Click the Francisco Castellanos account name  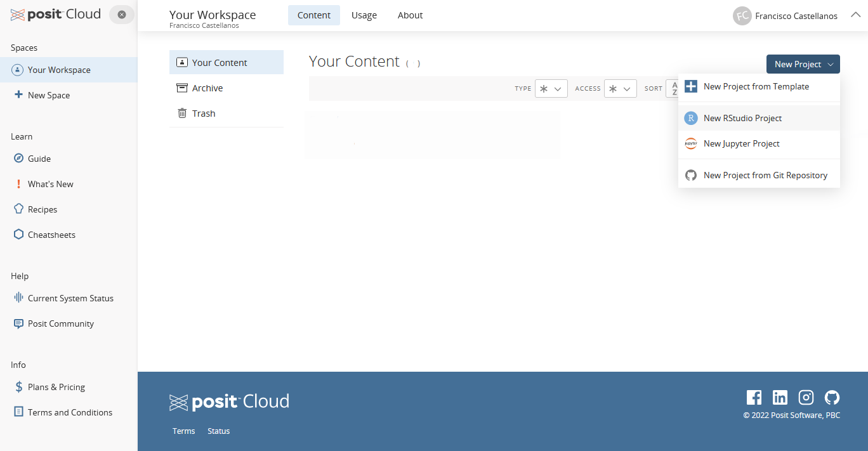coord(796,16)
